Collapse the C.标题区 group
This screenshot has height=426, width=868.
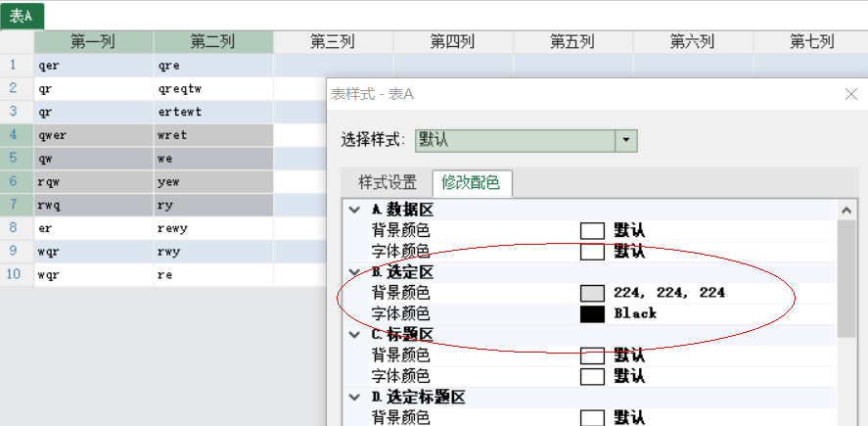[353, 334]
